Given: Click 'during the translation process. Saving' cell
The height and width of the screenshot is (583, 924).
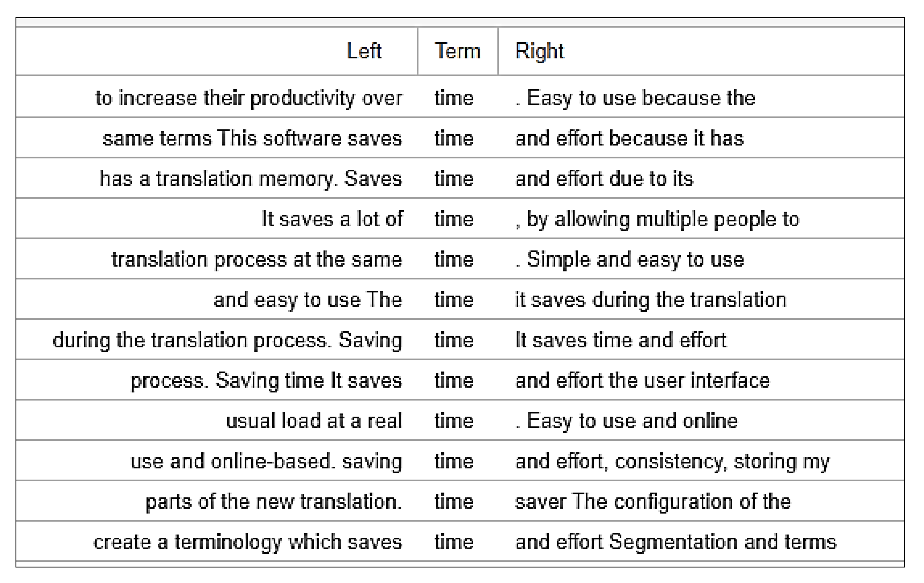Looking at the screenshot, I should tap(227, 340).
